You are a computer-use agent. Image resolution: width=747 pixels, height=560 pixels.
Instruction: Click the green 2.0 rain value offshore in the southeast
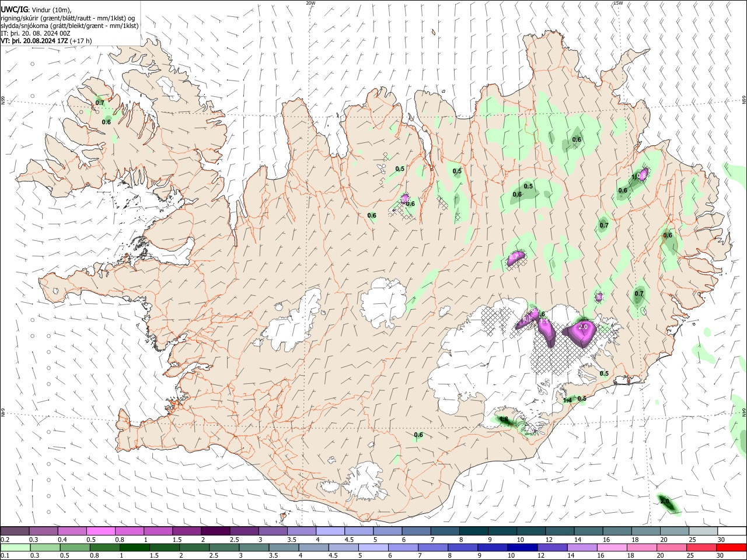tap(664, 501)
